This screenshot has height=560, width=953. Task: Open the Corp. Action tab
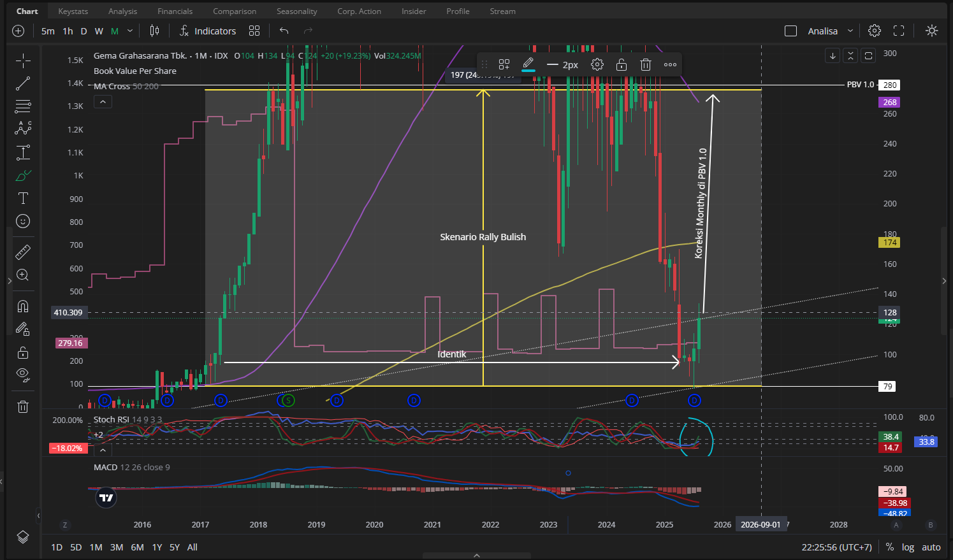point(360,11)
